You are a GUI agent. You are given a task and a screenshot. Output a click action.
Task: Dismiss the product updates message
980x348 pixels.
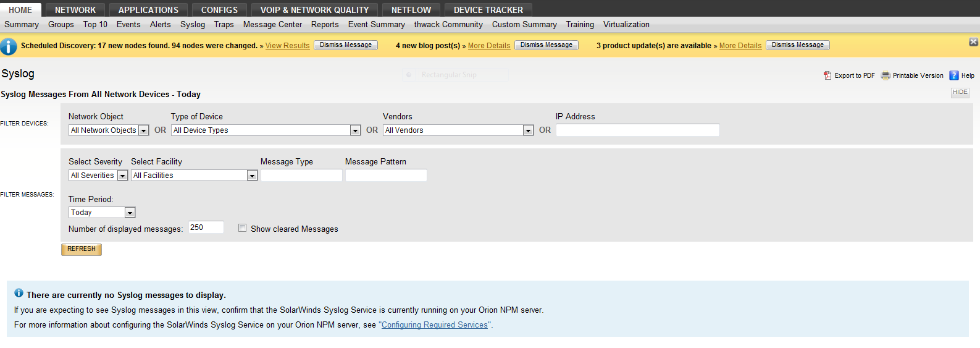pyautogui.click(x=798, y=45)
